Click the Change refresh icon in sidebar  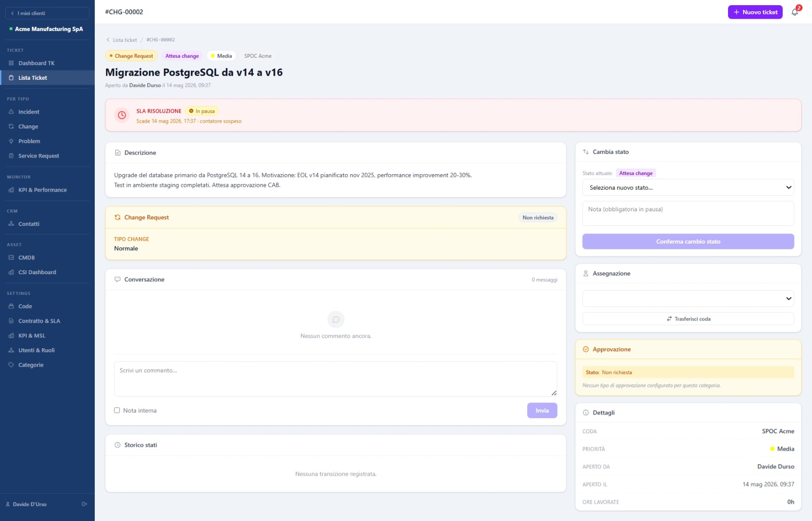[11, 126]
